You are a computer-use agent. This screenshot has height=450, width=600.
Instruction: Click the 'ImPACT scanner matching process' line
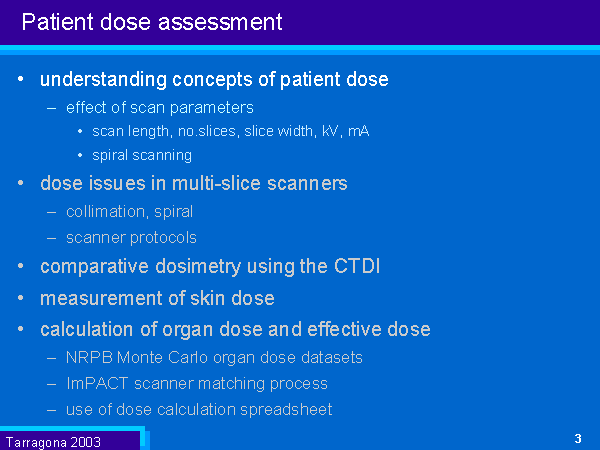(x=197, y=383)
